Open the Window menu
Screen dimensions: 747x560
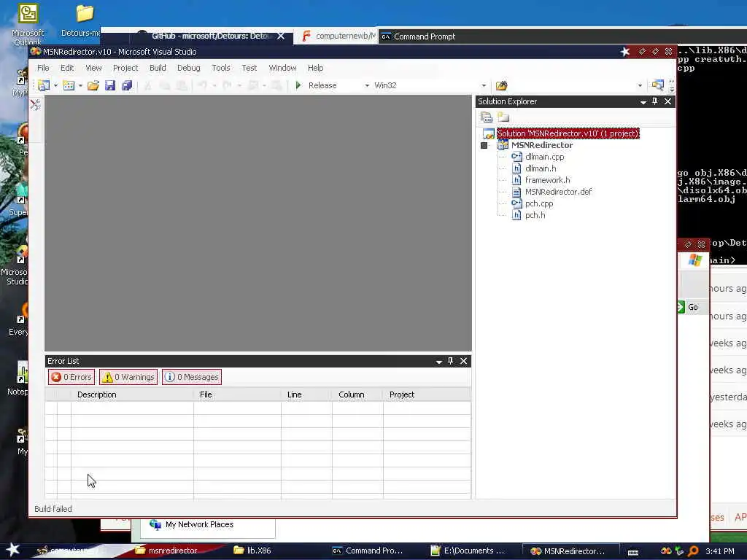point(282,68)
